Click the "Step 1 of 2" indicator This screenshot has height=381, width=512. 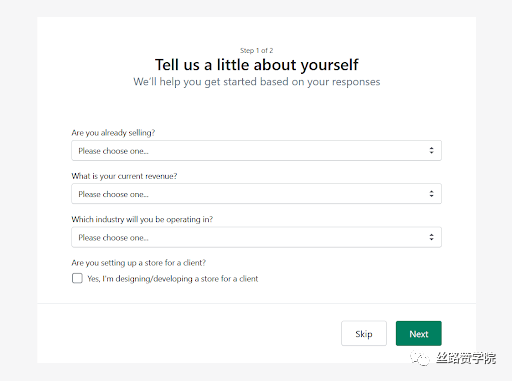[256, 50]
